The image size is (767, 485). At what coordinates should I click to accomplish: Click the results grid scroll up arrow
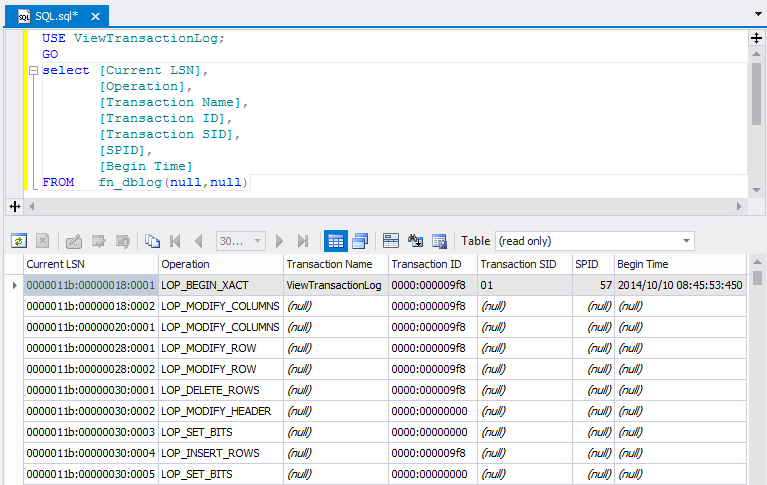[x=757, y=263]
